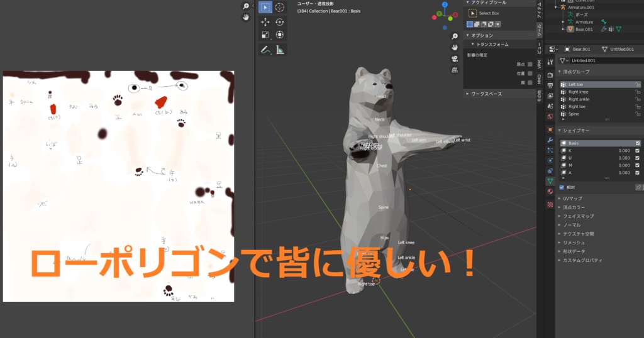Open World properties tab icon
Image resolution: width=644 pixels, height=338 pixels.
(550, 116)
